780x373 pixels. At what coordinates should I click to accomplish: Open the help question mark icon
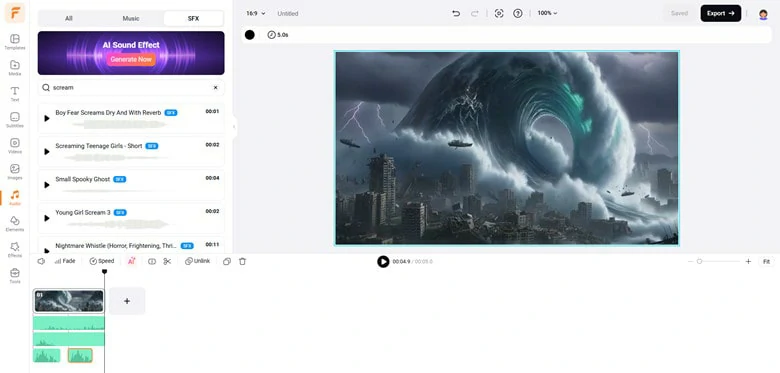(518, 13)
